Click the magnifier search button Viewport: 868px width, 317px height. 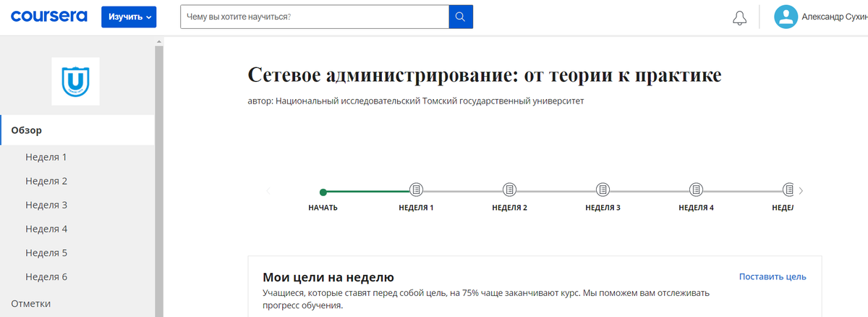[461, 17]
